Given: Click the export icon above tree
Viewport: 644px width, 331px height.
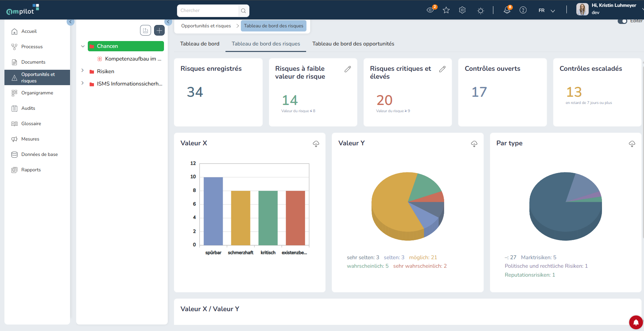Looking at the screenshot, I should point(146,30).
